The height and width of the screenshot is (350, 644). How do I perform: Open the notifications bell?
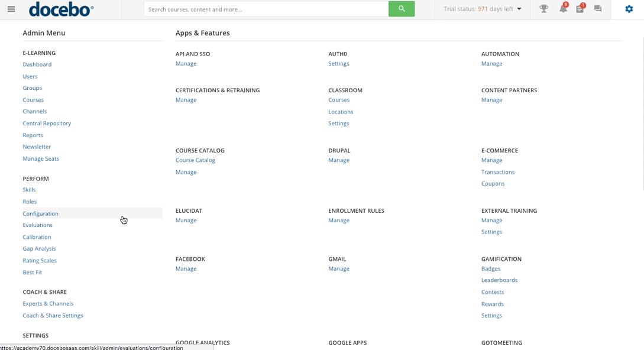pos(563,9)
